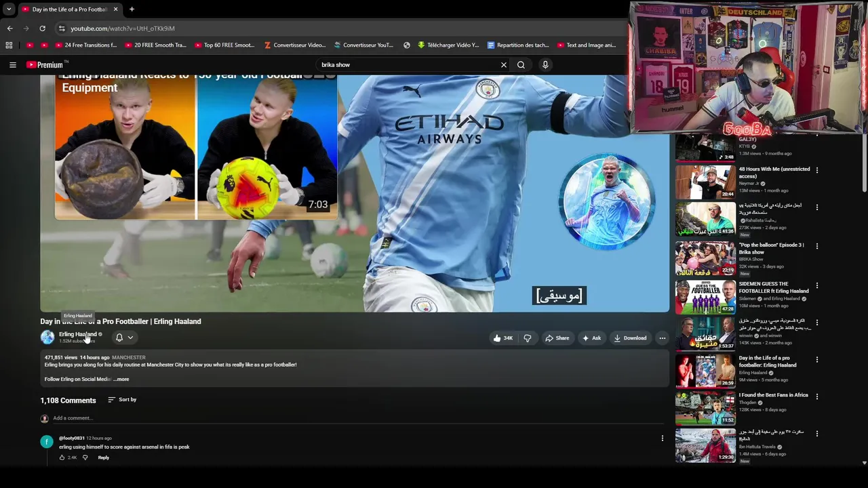The image size is (868, 488).
Task: Open the site info icon in address bar
Action: pyautogui.click(x=62, y=28)
